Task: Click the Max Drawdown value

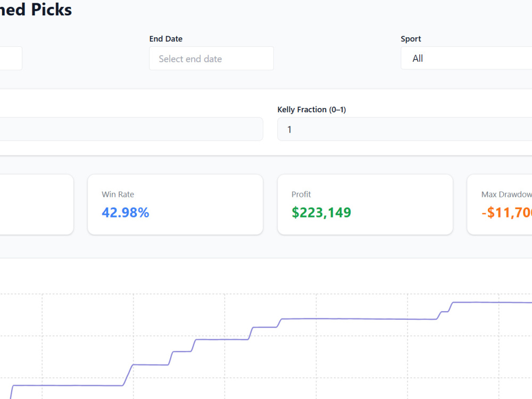Action: (506, 212)
